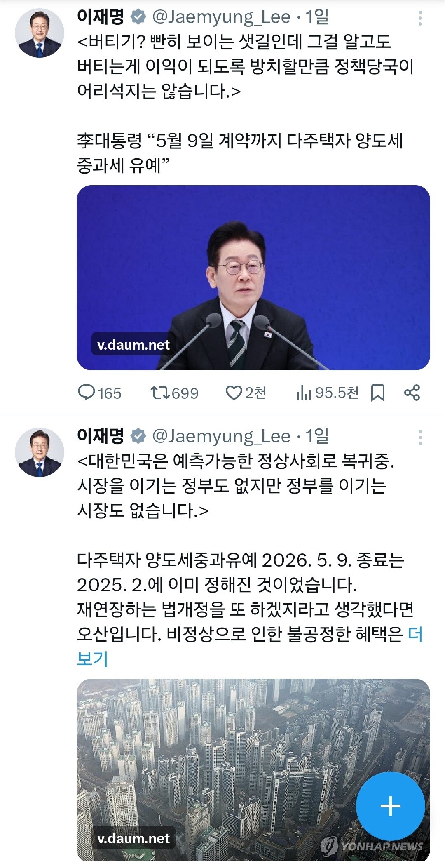This screenshot has height=868, width=445.
Task: Tap the v.daum.net label on first card
Action: click(133, 345)
